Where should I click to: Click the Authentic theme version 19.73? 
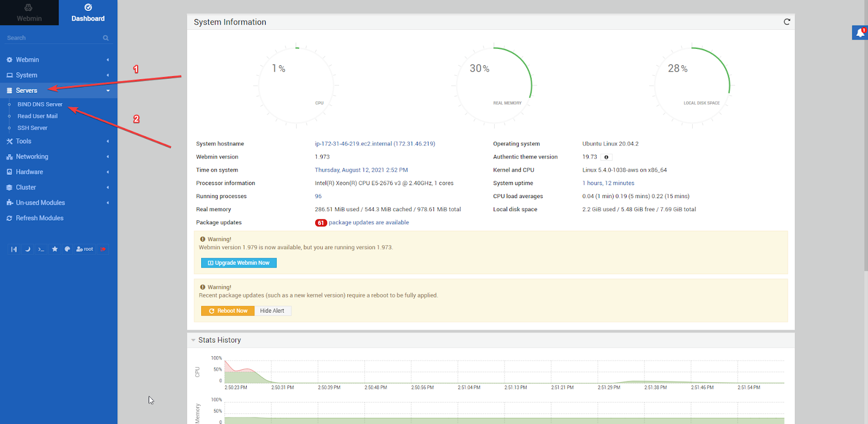(590, 157)
